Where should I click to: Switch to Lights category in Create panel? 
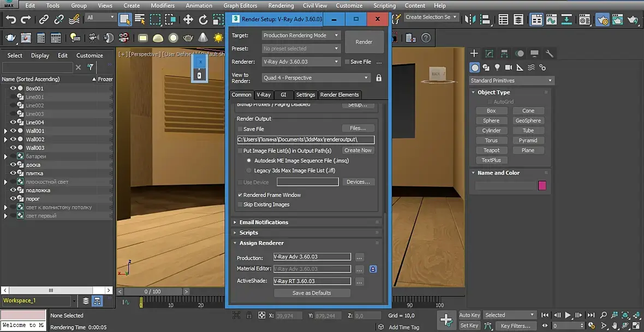tap(497, 68)
